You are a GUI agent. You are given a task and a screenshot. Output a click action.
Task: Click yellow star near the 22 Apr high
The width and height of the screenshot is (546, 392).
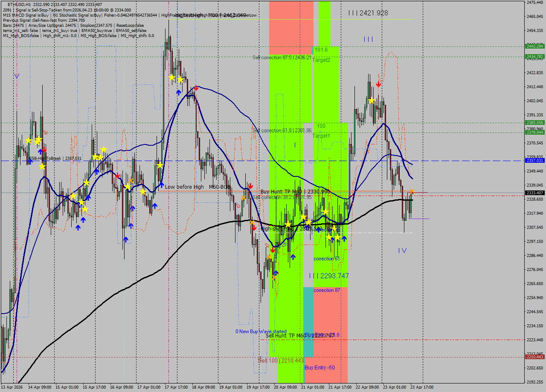click(x=372, y=100)
